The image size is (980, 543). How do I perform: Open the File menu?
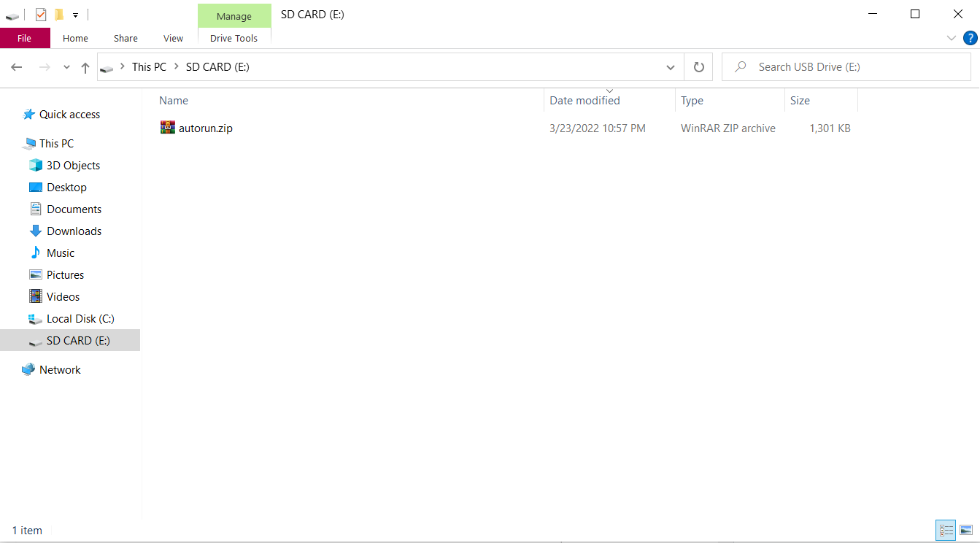[x=25, y=38]
